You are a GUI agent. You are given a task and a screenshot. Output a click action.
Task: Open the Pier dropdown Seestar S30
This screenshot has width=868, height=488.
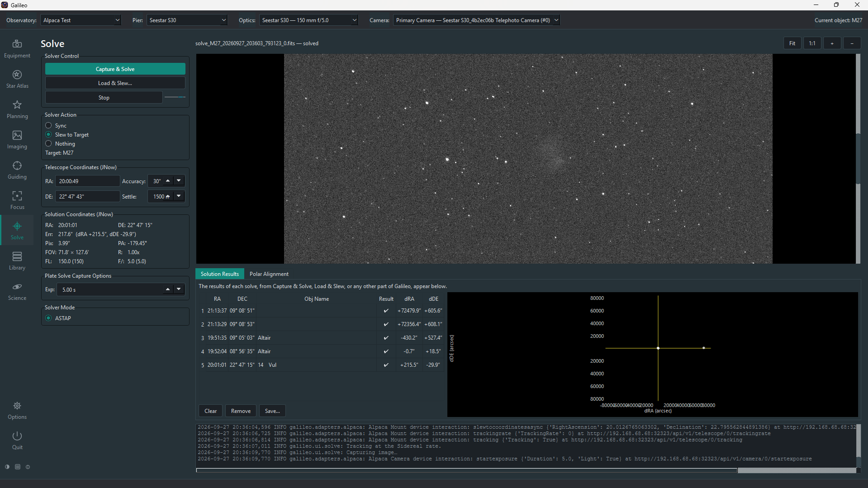(x=187, y=20)
